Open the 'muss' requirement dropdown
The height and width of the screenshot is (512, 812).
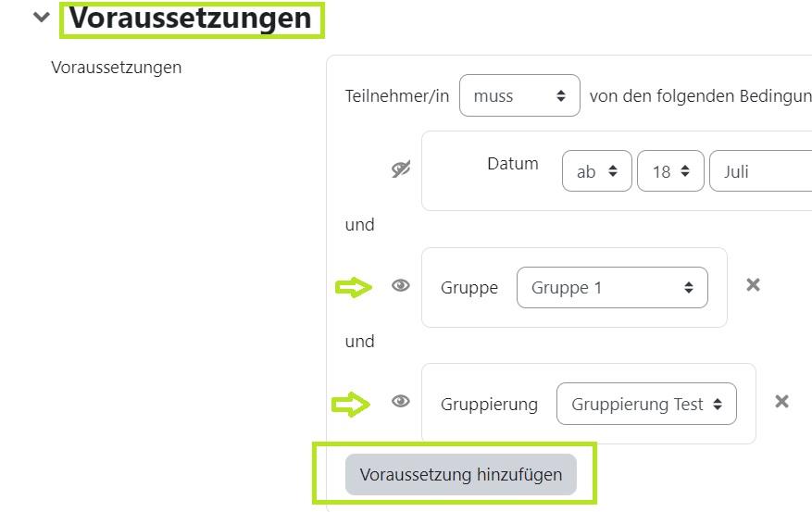pos(519,95)
